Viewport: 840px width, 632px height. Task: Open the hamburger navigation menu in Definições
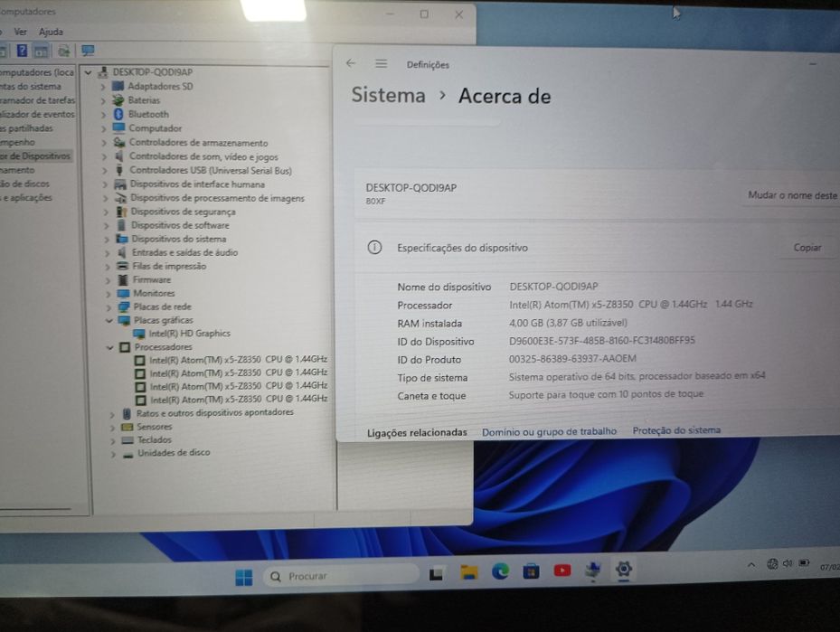382,63
